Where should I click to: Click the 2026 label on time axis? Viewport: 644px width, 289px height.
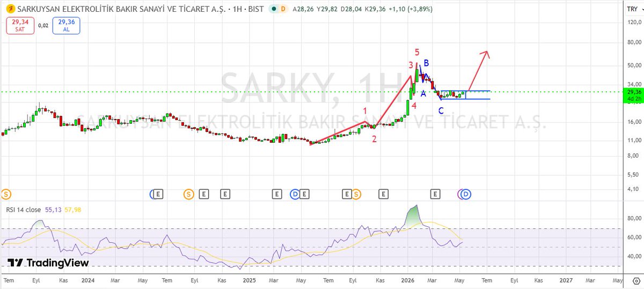(x=408, y=280)
